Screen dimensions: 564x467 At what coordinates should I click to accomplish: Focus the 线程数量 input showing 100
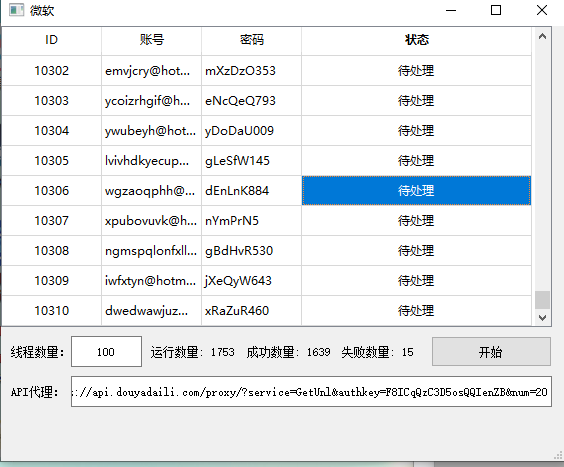click(106, 352)
